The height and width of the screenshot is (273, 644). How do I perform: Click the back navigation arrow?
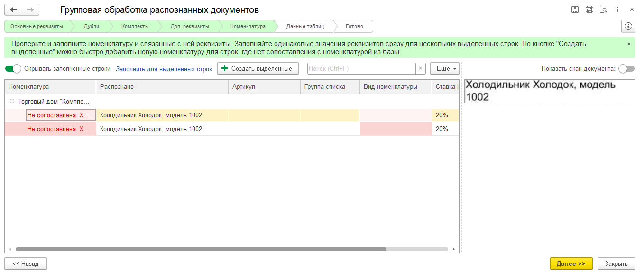13,9
